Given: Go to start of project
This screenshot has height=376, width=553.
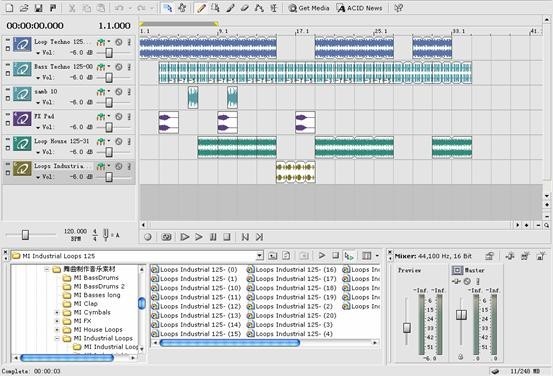Looking at the screenshot, I should click(245, 237).
